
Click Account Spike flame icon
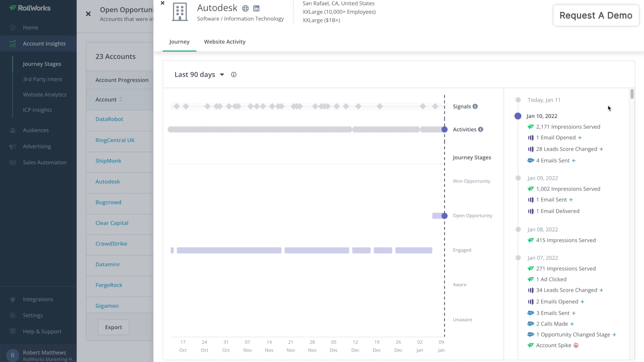click(x=576, y=346)
